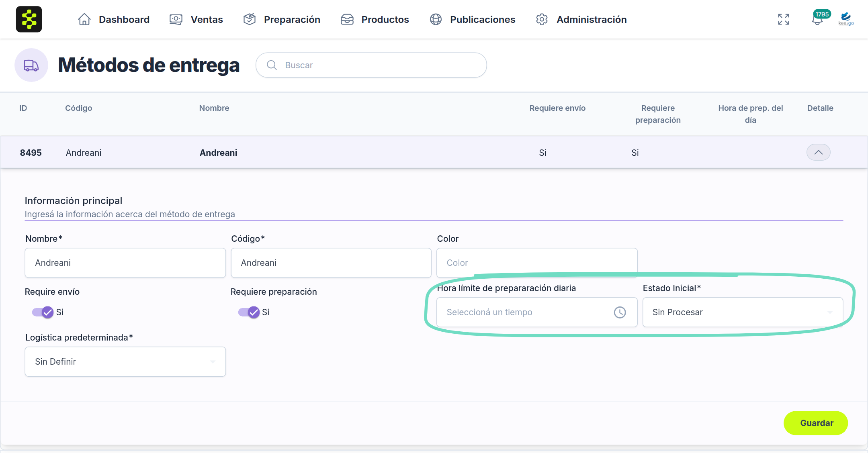Click the Administración gear icon
Image resolution: width=868 pixels, height=453 pixels.
click(x=542, y=19)
